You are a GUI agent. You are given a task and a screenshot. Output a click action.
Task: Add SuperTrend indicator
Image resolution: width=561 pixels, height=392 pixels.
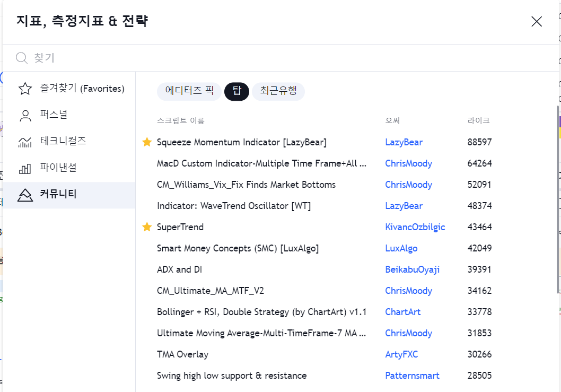click(x=180, y=227)
